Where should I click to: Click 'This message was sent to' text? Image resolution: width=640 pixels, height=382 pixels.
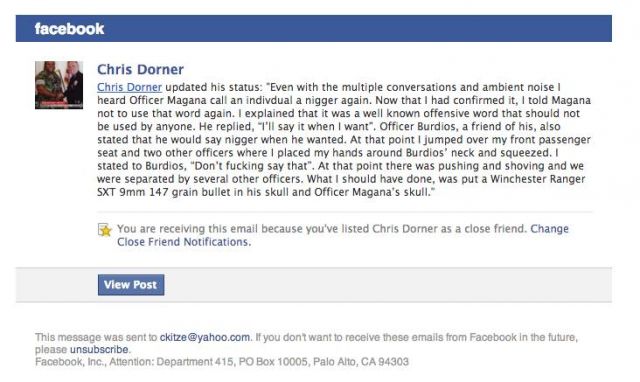point(96,338)
